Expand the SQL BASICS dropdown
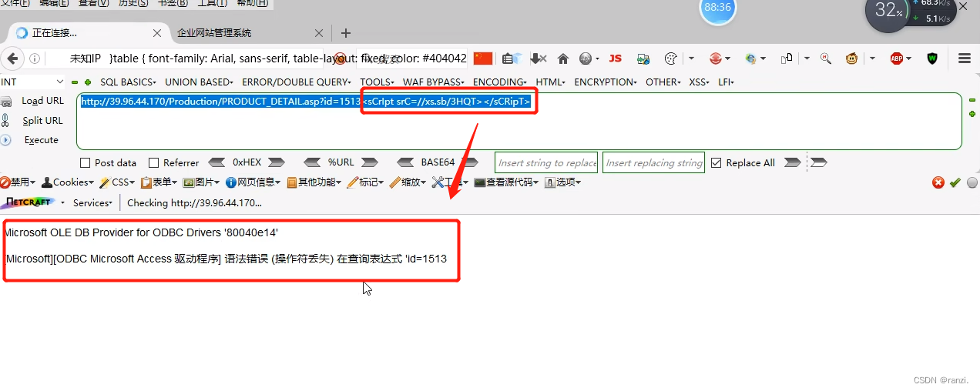 (x=128, y=82)
